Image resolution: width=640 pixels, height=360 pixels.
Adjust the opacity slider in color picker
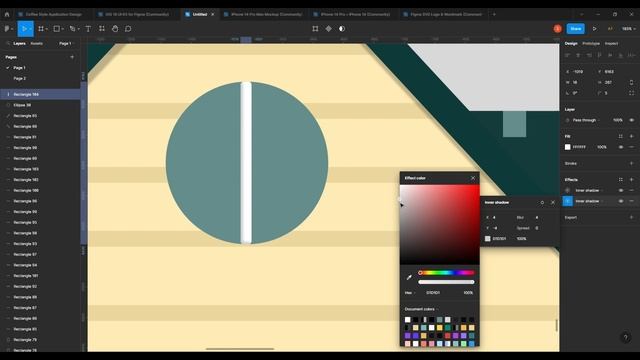coord(446,282)
